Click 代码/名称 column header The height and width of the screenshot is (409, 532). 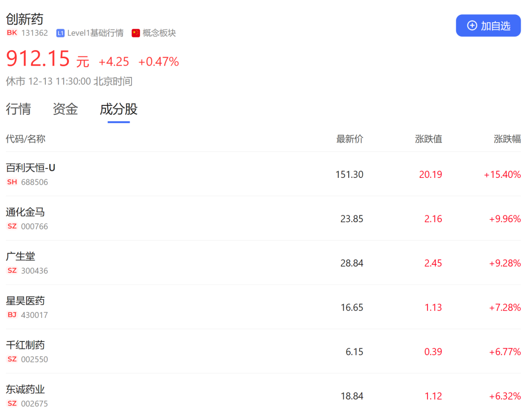point(26,139)
